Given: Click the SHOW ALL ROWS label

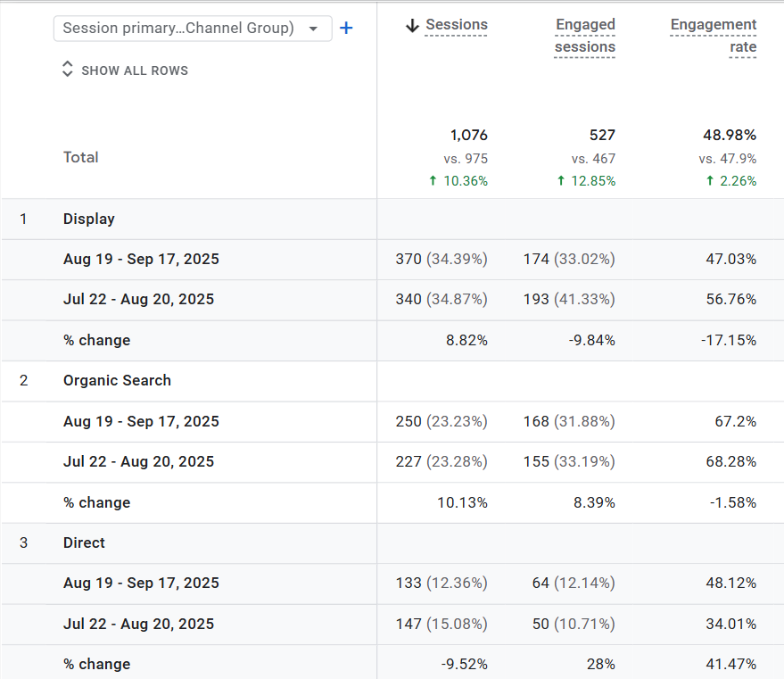Looking at the screenshot, I should (135, 70).
